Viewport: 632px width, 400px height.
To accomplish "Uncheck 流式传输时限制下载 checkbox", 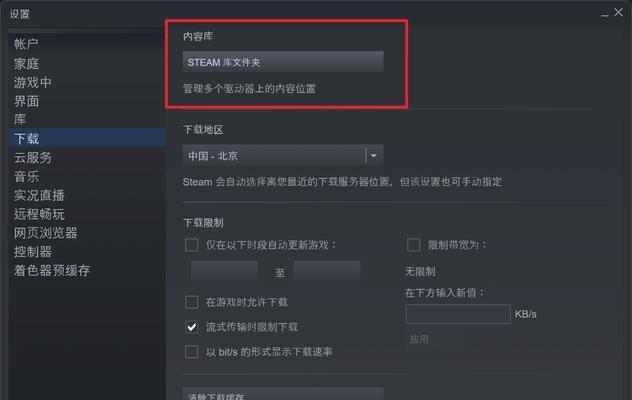I will [191, 327].
